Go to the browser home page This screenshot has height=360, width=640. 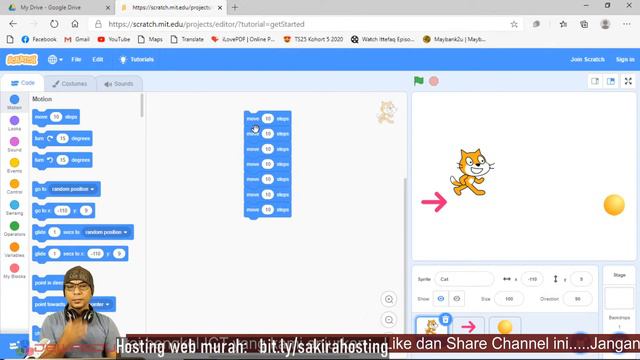click(75, 24)
